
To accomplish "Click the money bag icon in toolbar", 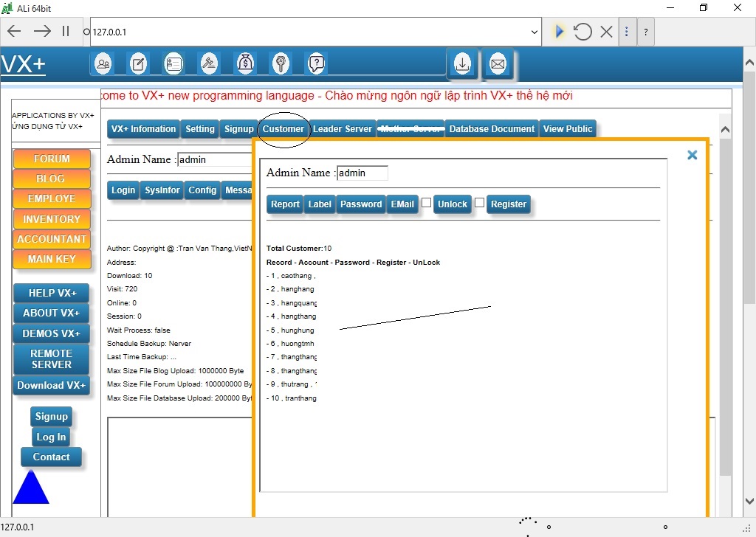I will (x=245, y=63).
